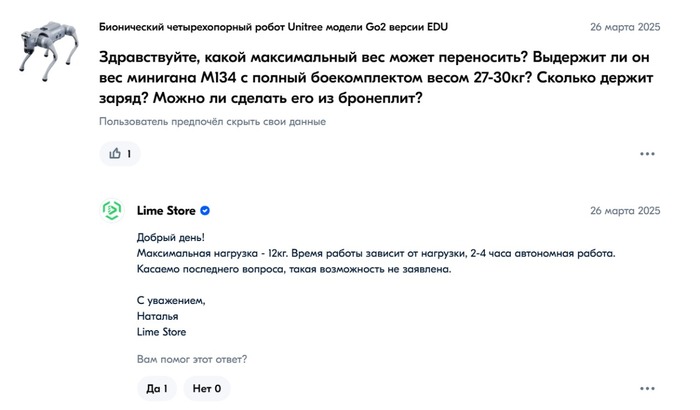
Task: Vote "Да" that the answer helped
Action: 157,389
